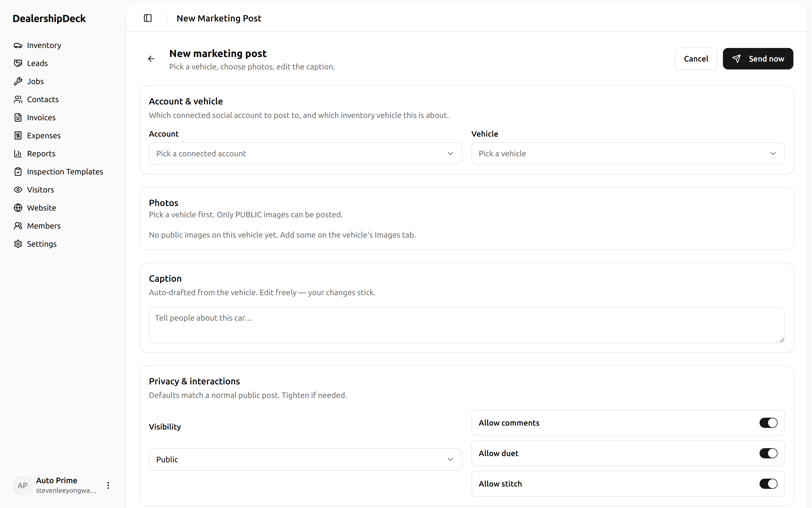Click the "Photos" section heading

164,203
